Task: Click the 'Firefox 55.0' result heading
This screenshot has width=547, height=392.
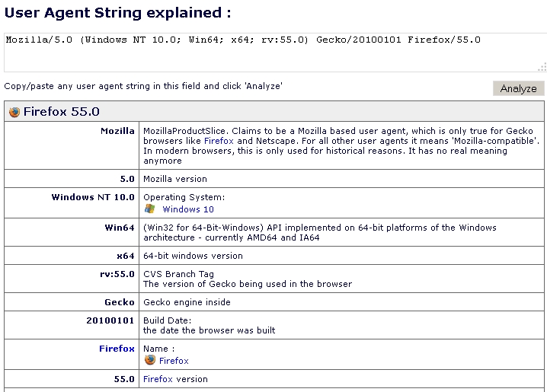Action: (61, 112)
